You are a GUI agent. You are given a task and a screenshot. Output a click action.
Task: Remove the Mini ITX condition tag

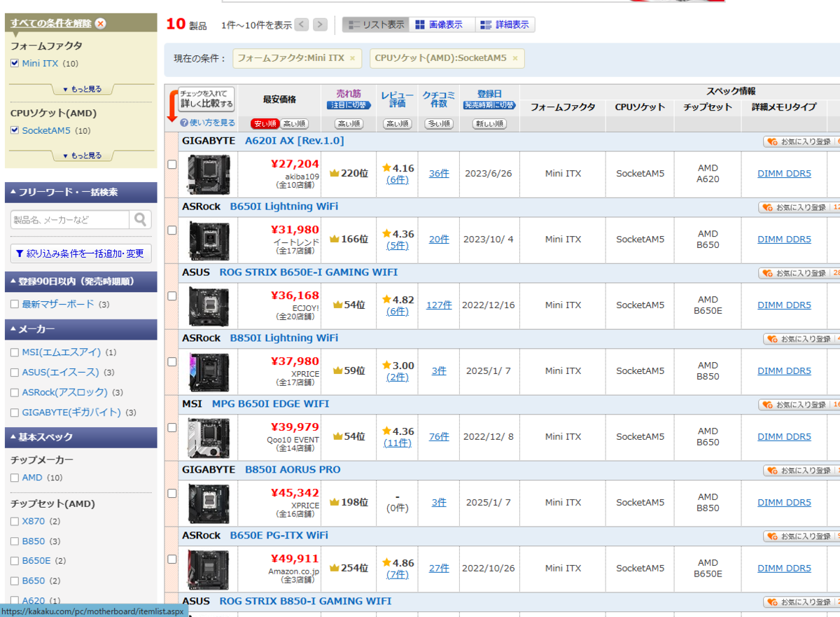point(352,58)
